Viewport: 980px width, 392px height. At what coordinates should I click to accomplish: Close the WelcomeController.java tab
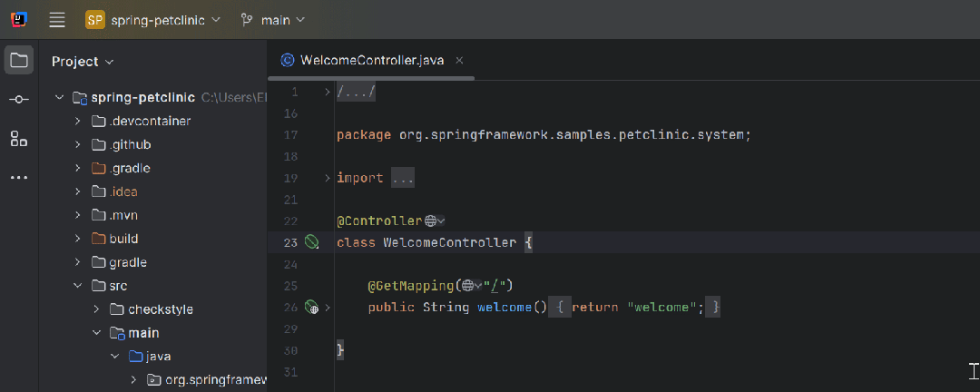pos(459,61)
